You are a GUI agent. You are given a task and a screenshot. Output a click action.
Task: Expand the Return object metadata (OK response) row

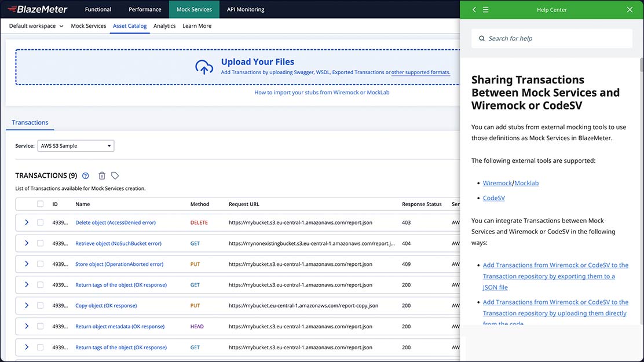coord(27,326)
